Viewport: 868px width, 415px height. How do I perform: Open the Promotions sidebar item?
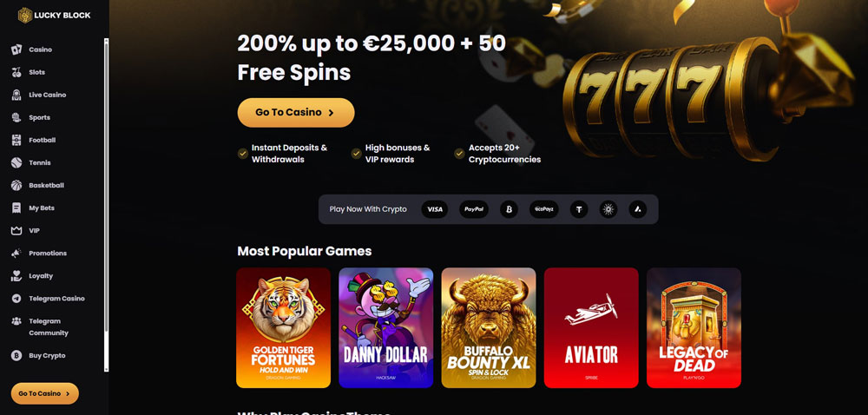click(x=48, y=254)
